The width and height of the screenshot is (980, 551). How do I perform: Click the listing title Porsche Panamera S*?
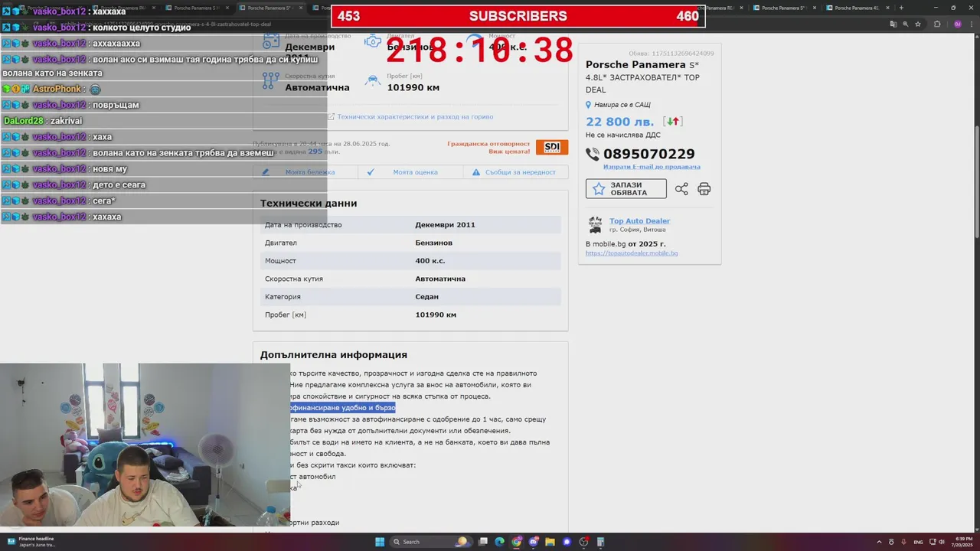coord(642,65)
